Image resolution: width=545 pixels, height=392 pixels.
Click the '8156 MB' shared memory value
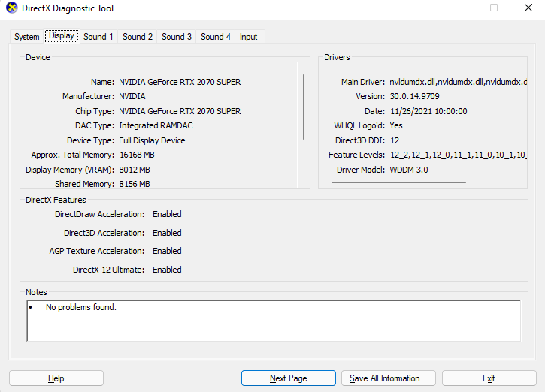click(135, 184)
